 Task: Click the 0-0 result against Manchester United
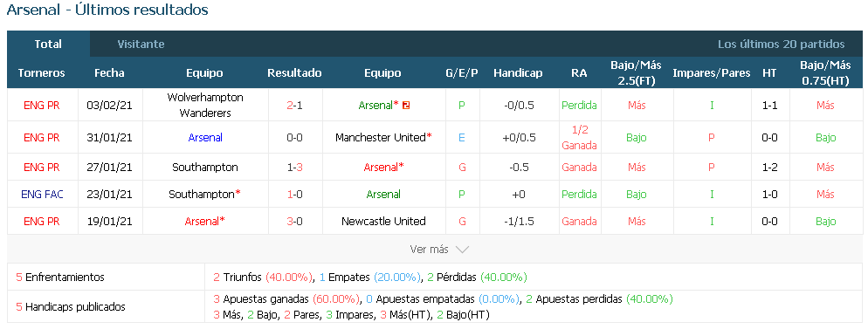pos(294,138)
